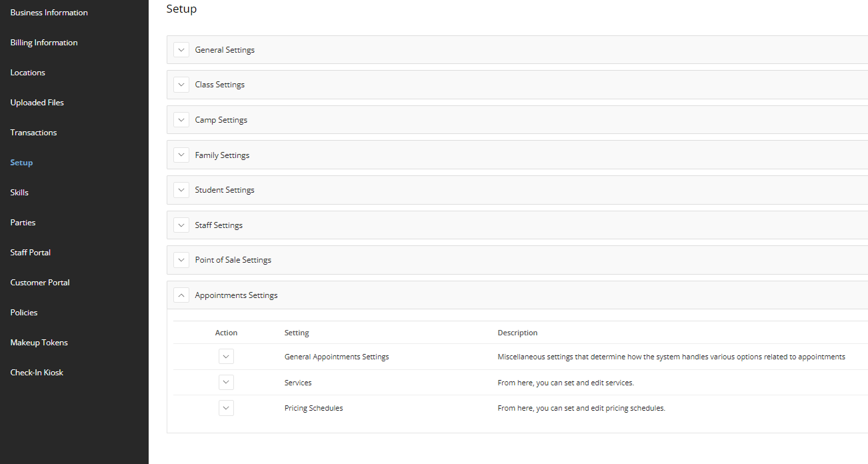Click the Description column header
Screen dimensions: 868x464
click(x=517, y=333)
